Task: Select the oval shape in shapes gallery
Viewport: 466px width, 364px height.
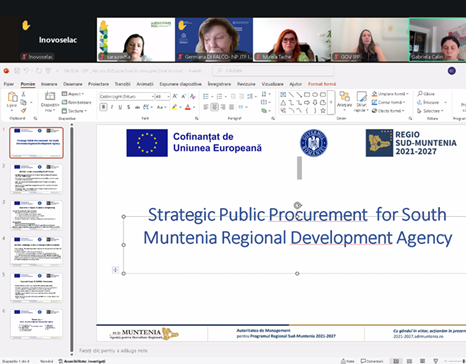Action: (x=315, y=95)
